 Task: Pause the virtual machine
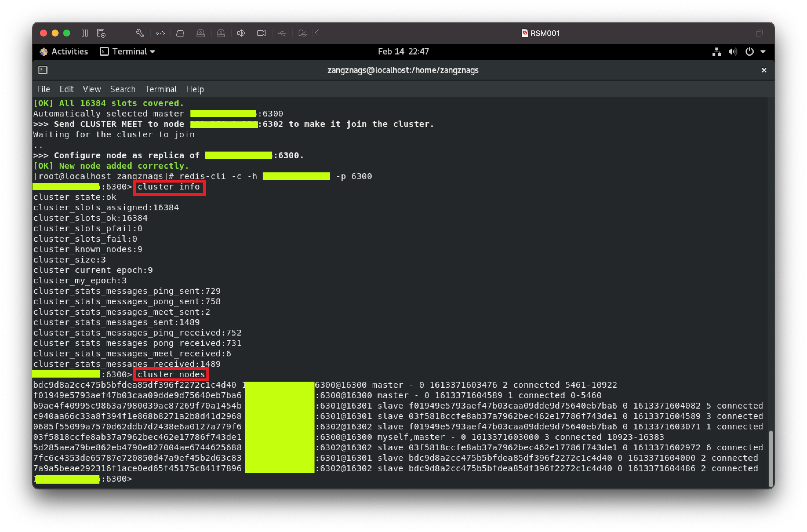(x=85, y=33)
